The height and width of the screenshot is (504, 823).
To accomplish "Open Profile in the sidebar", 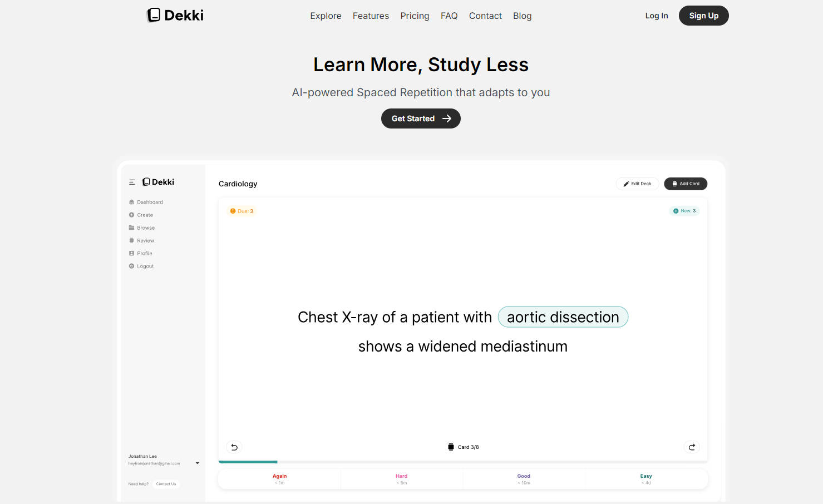I will [x=144, y=254].
